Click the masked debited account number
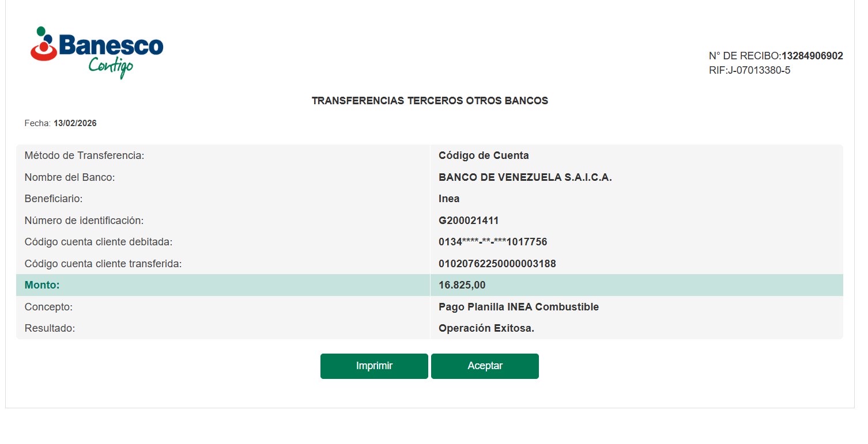 pos(493,242)
